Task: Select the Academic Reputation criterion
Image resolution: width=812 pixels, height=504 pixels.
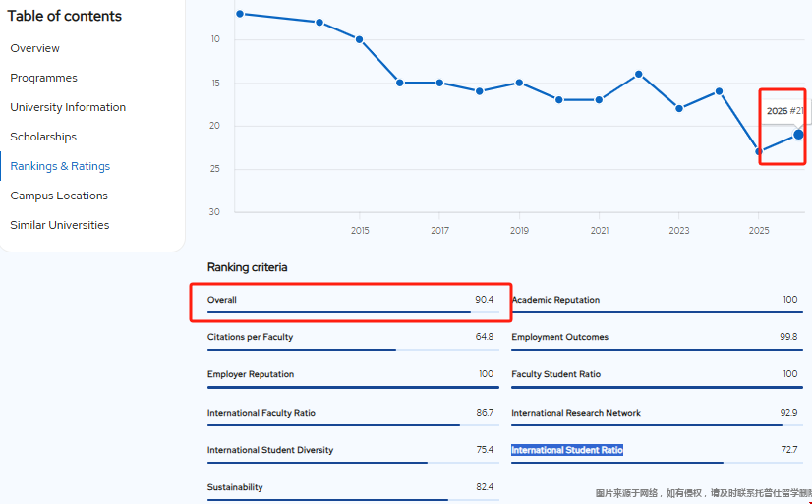Action: click(555, 300)
